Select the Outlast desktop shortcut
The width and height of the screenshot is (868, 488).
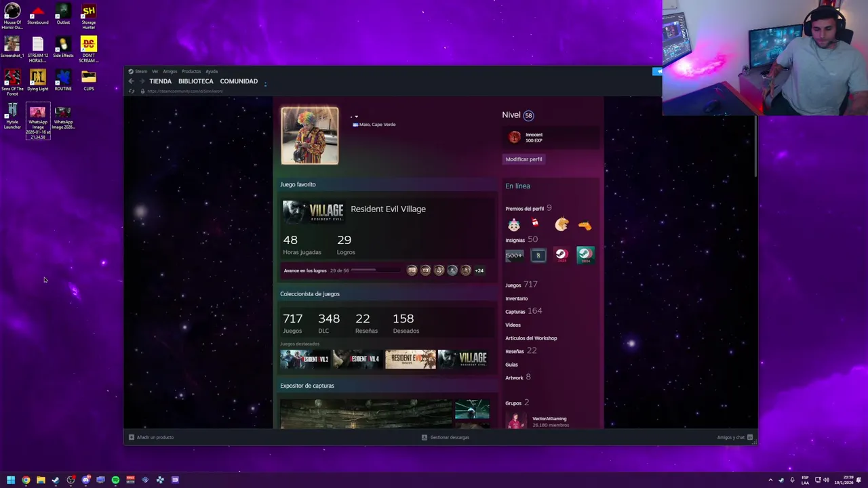point(63,14)
